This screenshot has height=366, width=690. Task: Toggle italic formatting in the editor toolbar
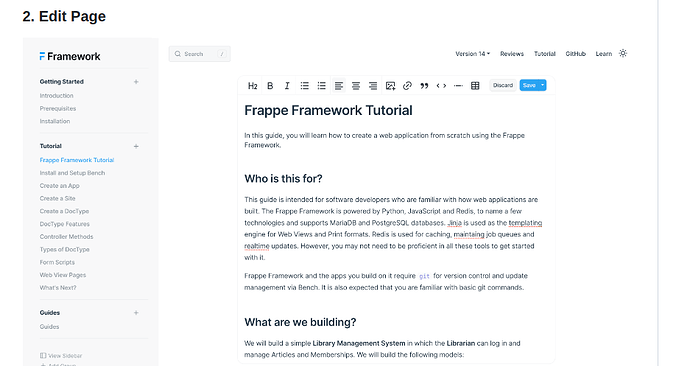click(287, 86)
